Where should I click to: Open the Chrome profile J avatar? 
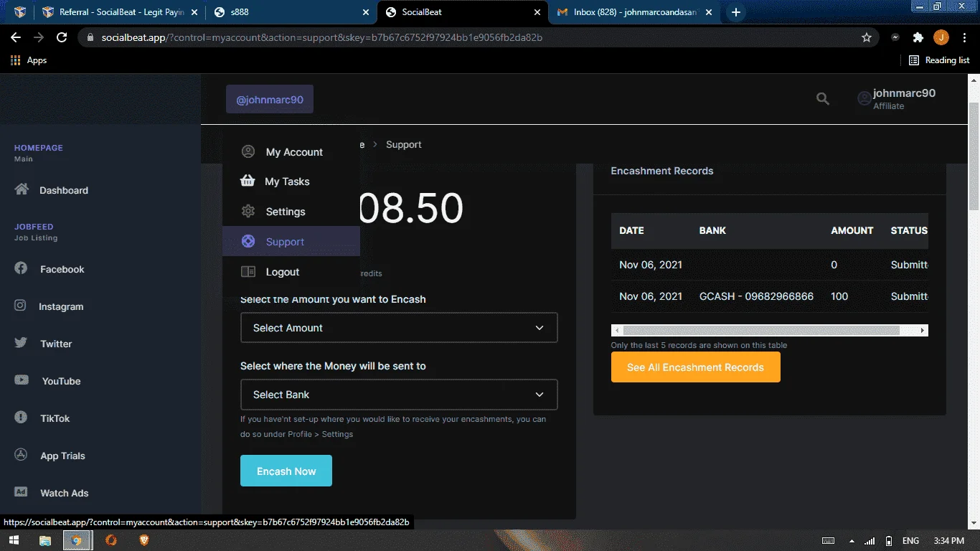(941, 37)
